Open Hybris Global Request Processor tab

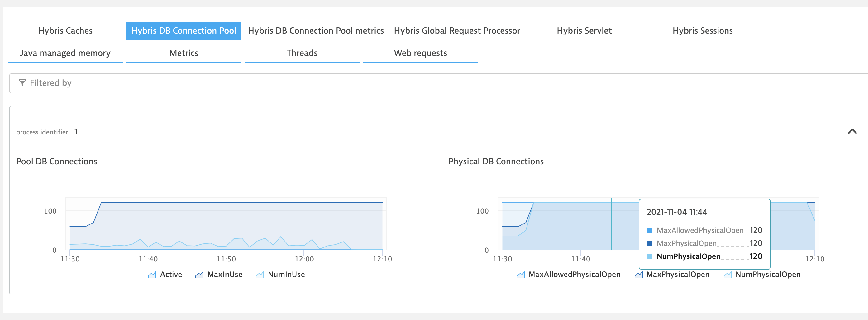457,31
